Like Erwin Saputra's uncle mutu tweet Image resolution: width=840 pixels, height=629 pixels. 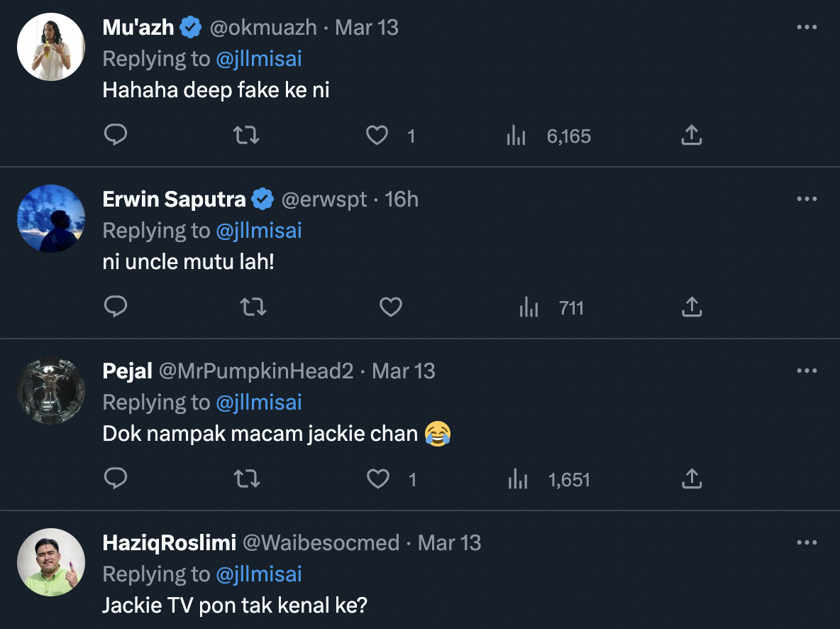pos(391,307)
